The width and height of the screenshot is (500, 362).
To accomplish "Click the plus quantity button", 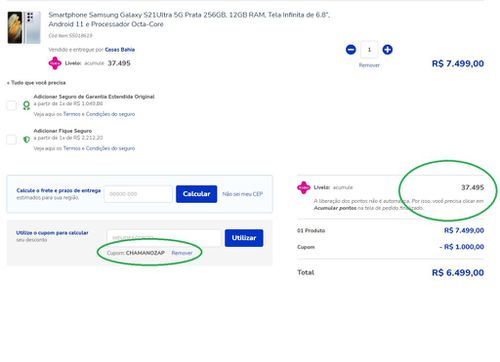I will point(387,50).
